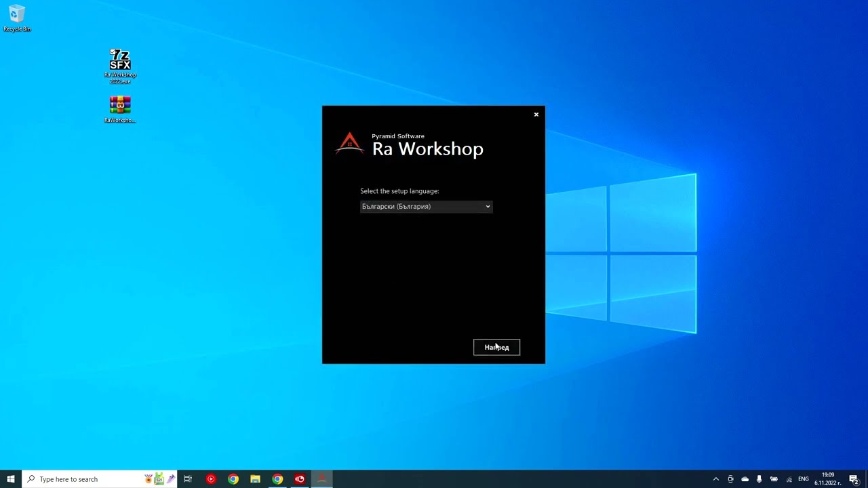Click the battery status tray icon
868x488 pixels.
pyautogui.click(x=774, y=479)
